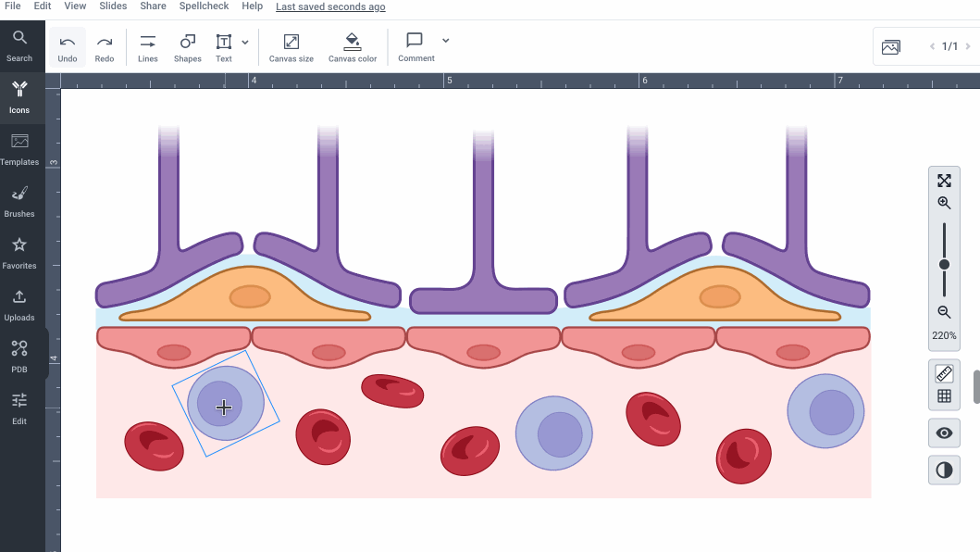Open the PDB structure tool
The width and height of the screenshot is (980, 552).
[19, 357]
